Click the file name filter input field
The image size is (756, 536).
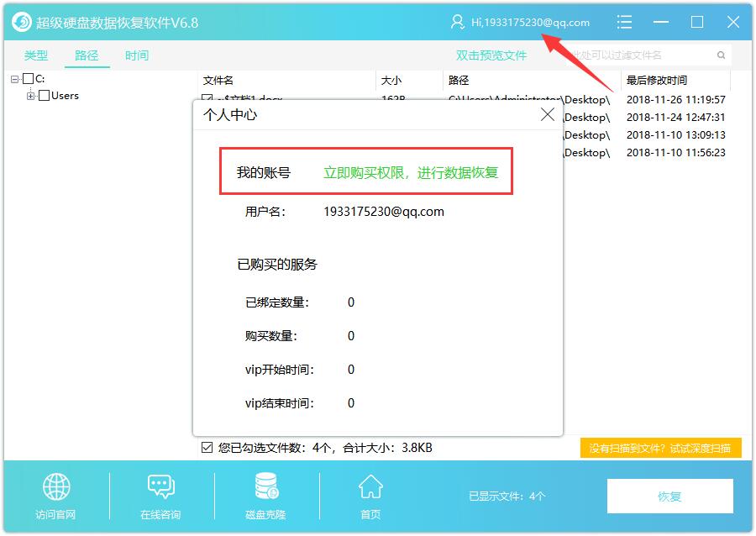638,55
